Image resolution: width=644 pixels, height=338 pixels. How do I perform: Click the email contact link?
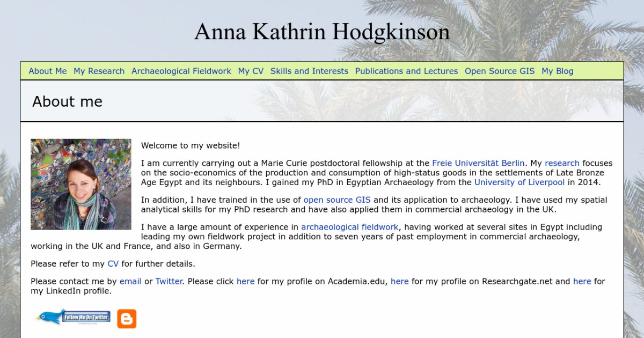point(130,281)
